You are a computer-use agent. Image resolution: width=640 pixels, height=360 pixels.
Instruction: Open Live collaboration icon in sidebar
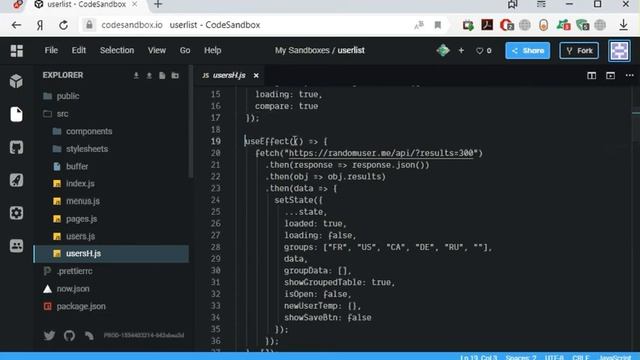tap(16, 246)
